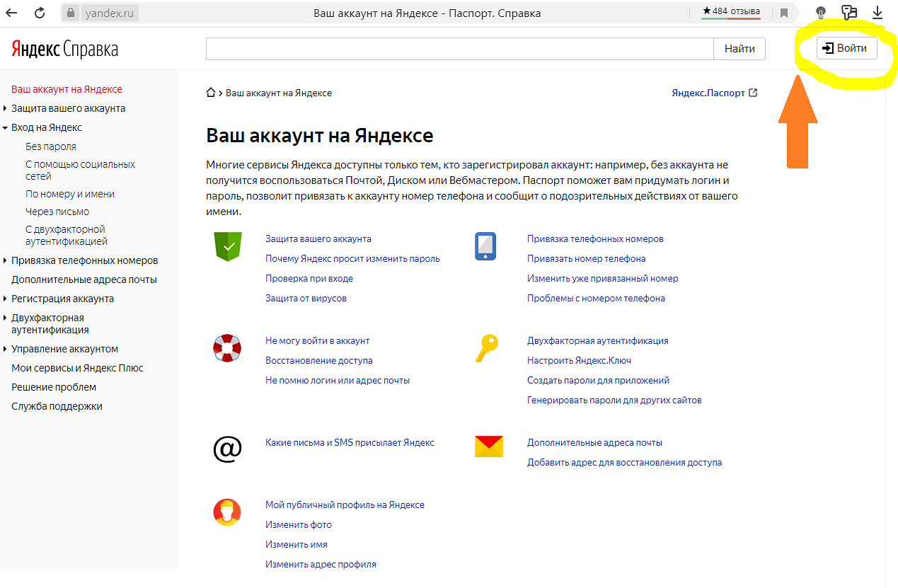Image resolution: width=898 pixels, height=588 pixels.
Task: Click the yellow key two-factor icon
Action: click(486, 349)
